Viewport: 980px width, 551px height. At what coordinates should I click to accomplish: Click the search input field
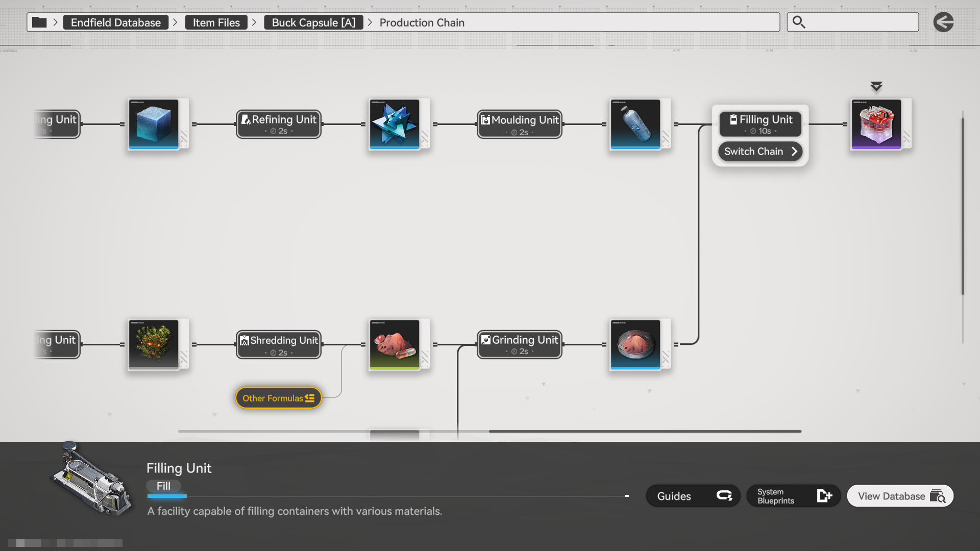coord(860,22)
